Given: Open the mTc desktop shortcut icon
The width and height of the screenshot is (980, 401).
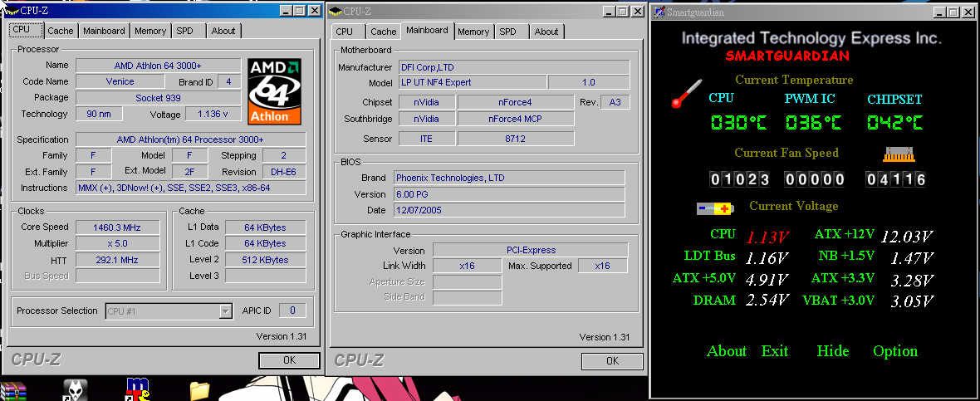Looking at the screenshot, I should pyautogui.click(x=138, y=389).
